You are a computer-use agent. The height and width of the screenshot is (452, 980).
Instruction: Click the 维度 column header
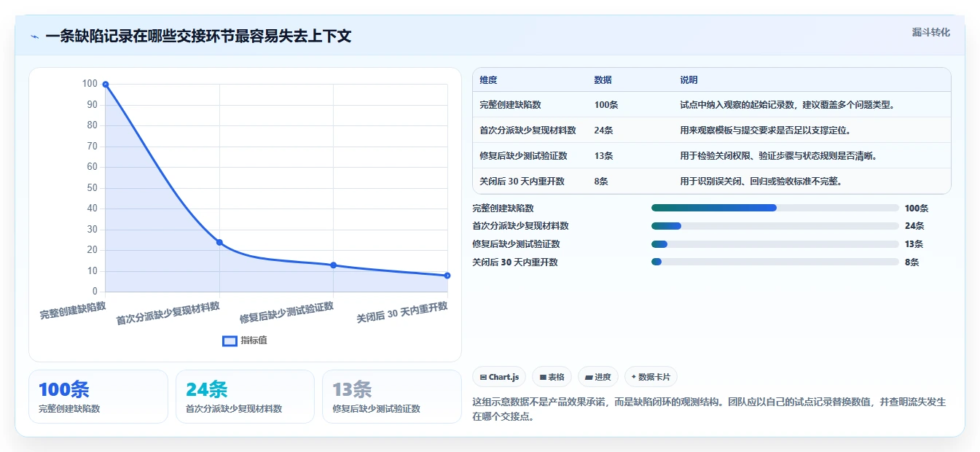tap(488, 80)
